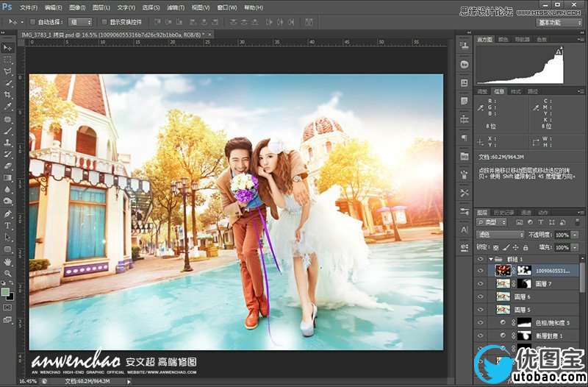
Task: Select the Rectangular Marquee tool
Action: (x=7, y=60)
